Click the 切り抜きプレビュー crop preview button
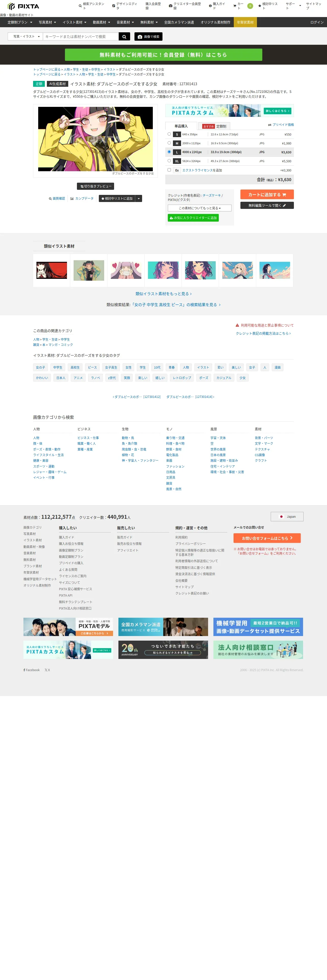 pos(96,186)
